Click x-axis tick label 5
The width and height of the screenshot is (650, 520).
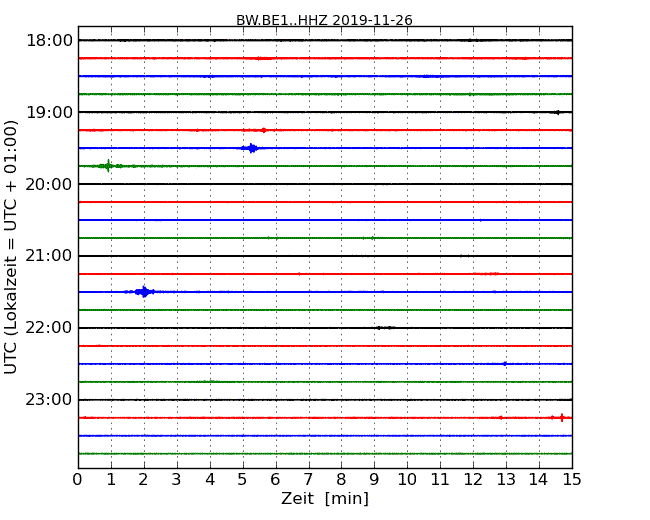pyautogui.click(x=243, y=480)
